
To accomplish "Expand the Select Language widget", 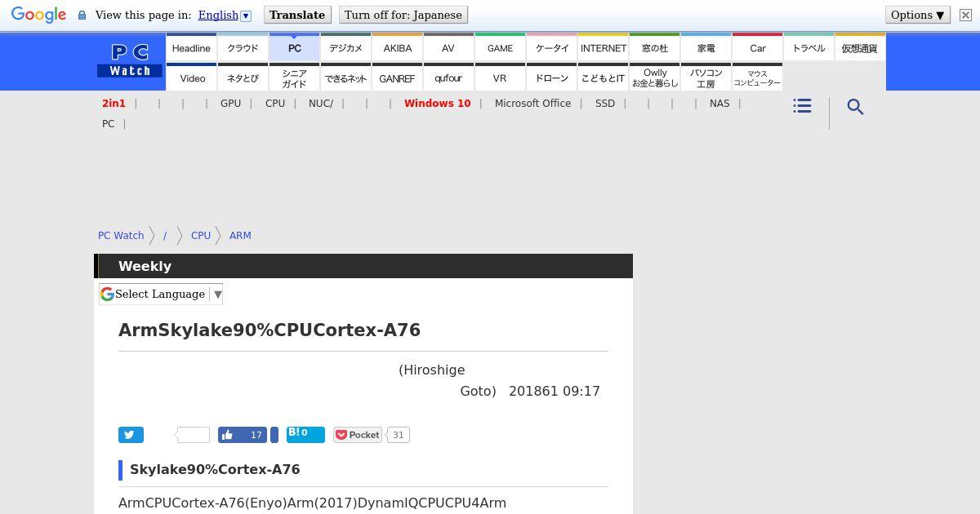I will coord(161,294).
